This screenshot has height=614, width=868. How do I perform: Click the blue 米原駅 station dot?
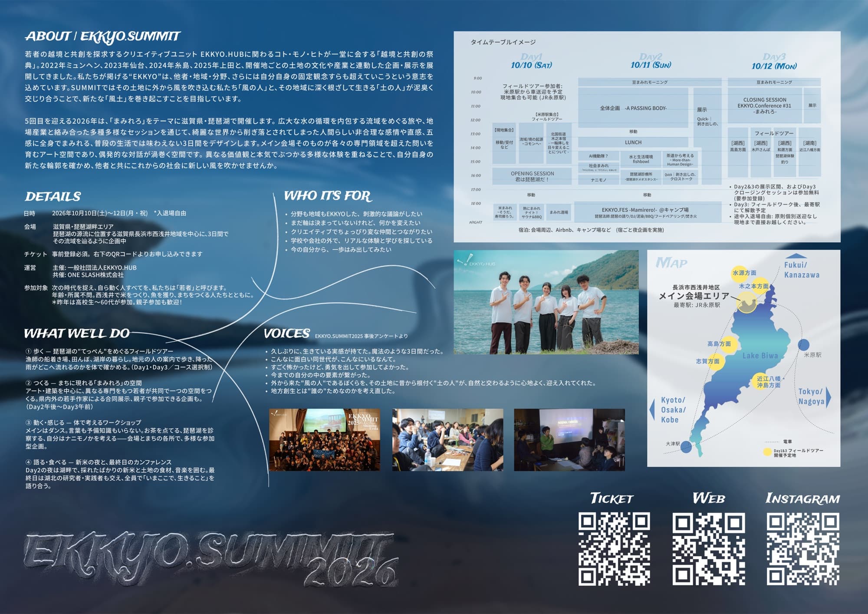click(x=803, y=344)
